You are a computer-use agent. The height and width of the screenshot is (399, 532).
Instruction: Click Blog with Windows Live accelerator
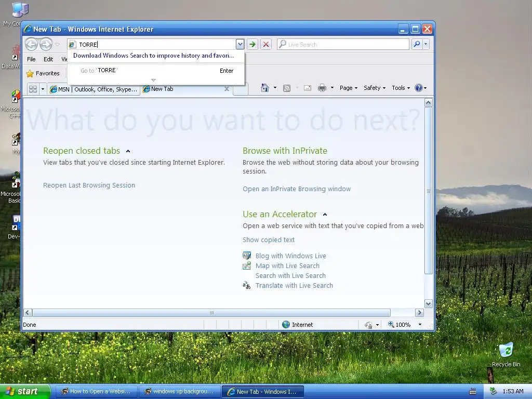click(x=291, y=256)
